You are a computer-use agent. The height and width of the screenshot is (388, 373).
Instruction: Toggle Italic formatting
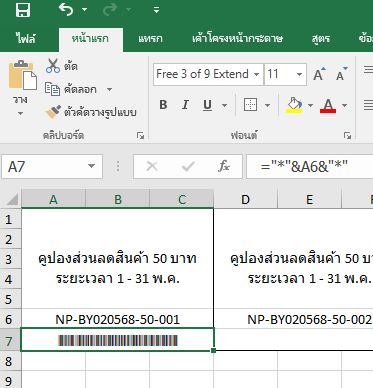click(x=185, y=105)
